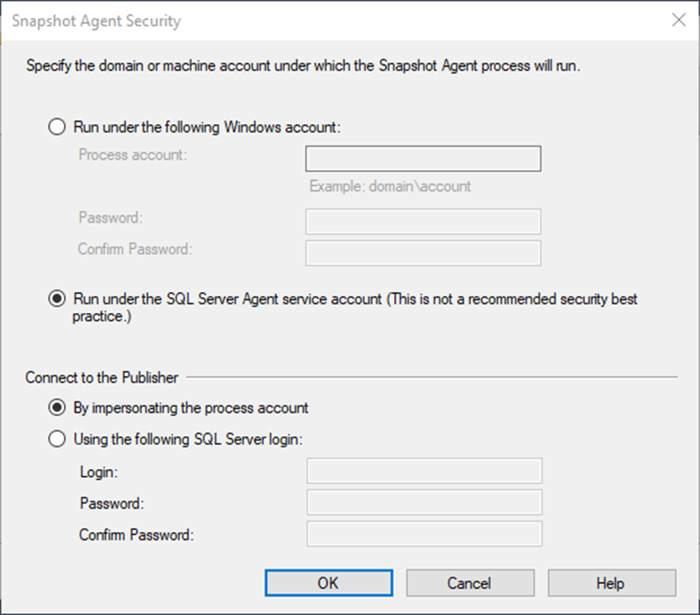Screen dimensions: 700x615
Task: Click the Login text box
Action: [x=425, y=471]
